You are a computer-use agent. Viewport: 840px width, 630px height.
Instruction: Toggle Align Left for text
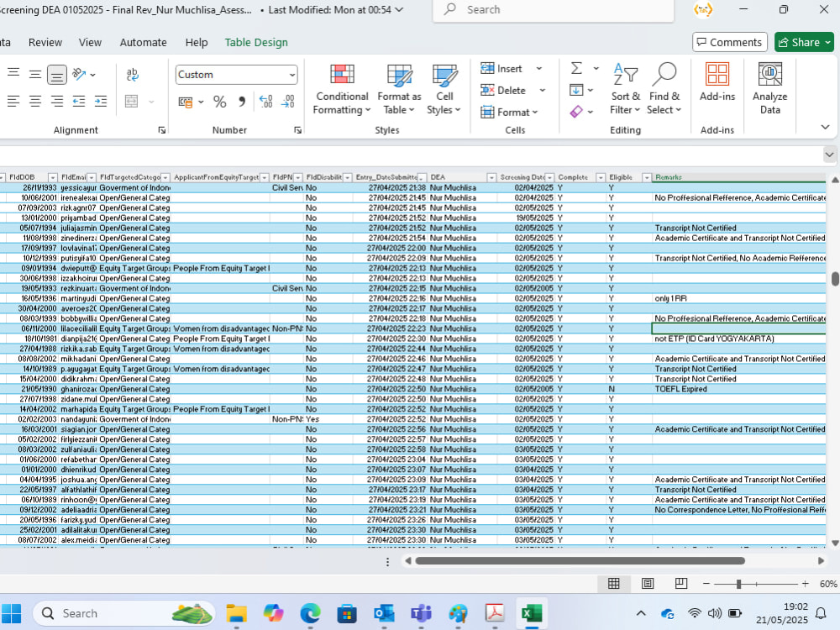(x=13, y=102)
